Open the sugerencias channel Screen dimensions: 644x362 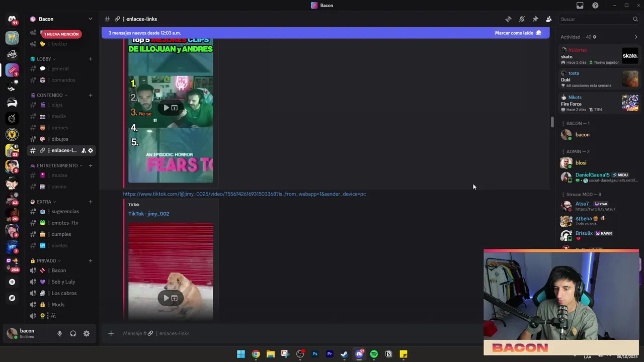click(x=62, y=211)
